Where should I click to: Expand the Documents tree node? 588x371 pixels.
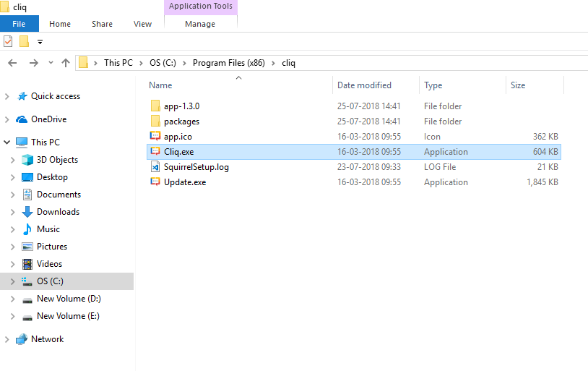tap(13, 195)
